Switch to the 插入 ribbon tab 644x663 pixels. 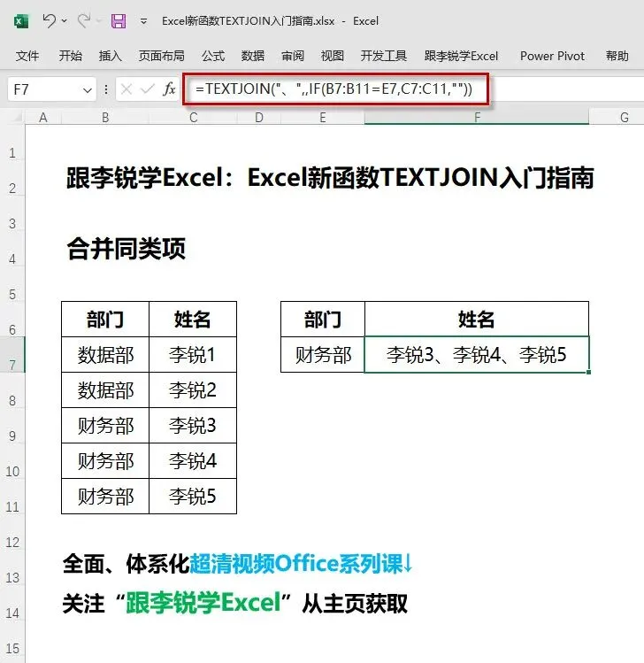coord(111,56)
